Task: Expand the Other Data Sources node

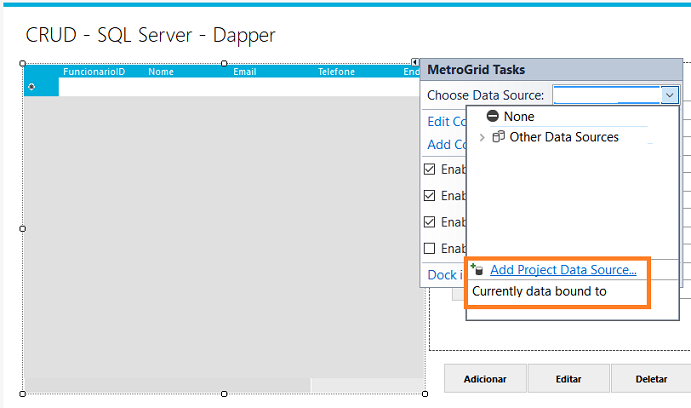Action: click(482, 137)
